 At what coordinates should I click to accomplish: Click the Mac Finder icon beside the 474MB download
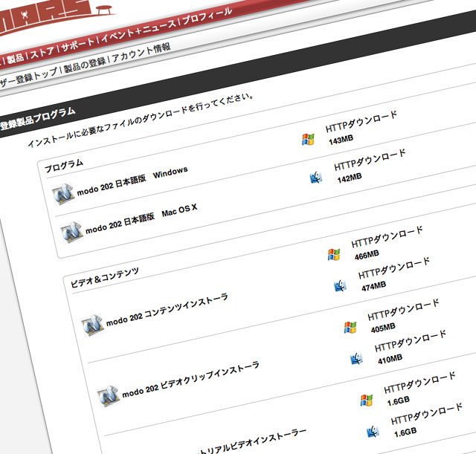pos(341,285)
